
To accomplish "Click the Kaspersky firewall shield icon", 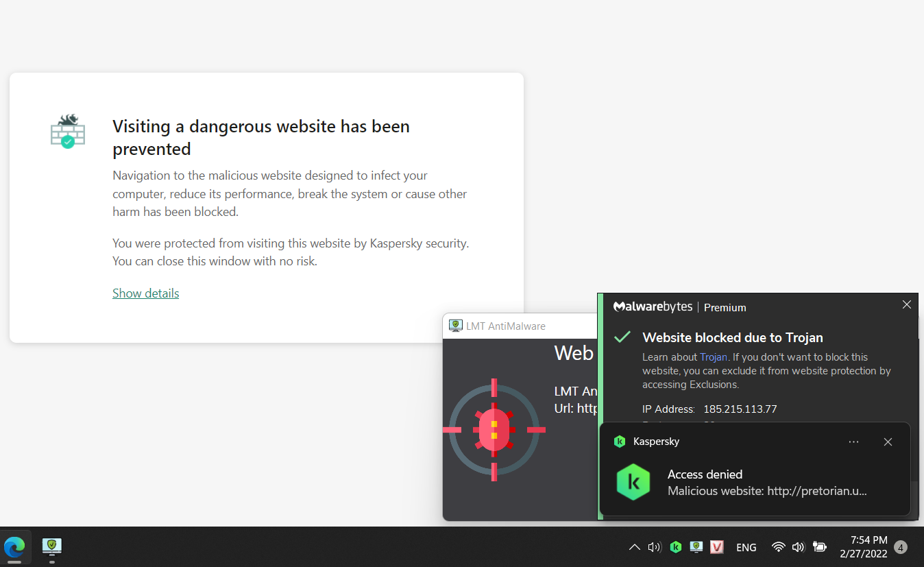I will tap(68, 132).
